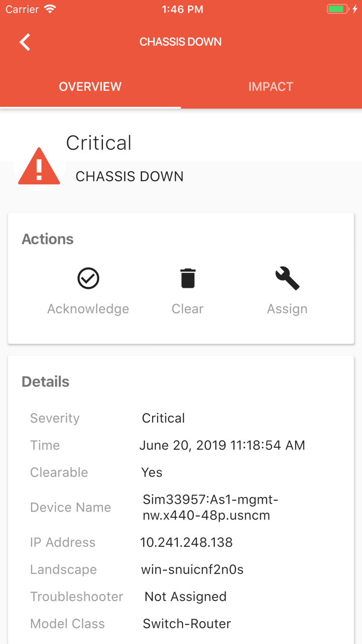Tap the CHASSIS DOWN header title

pyautogui.click(x=180, y=42)
